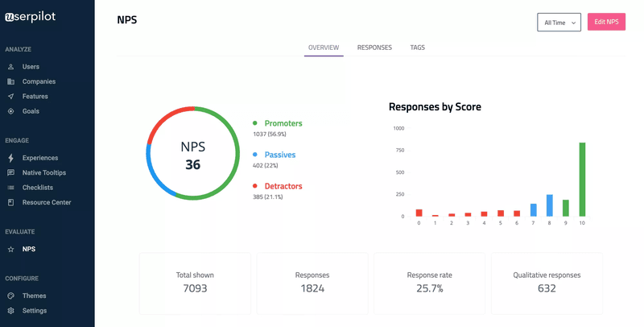Click the Userpilot logo
The height and width of the screenshot is (327, 644).
pyautogui.click(x=31, y=18)
